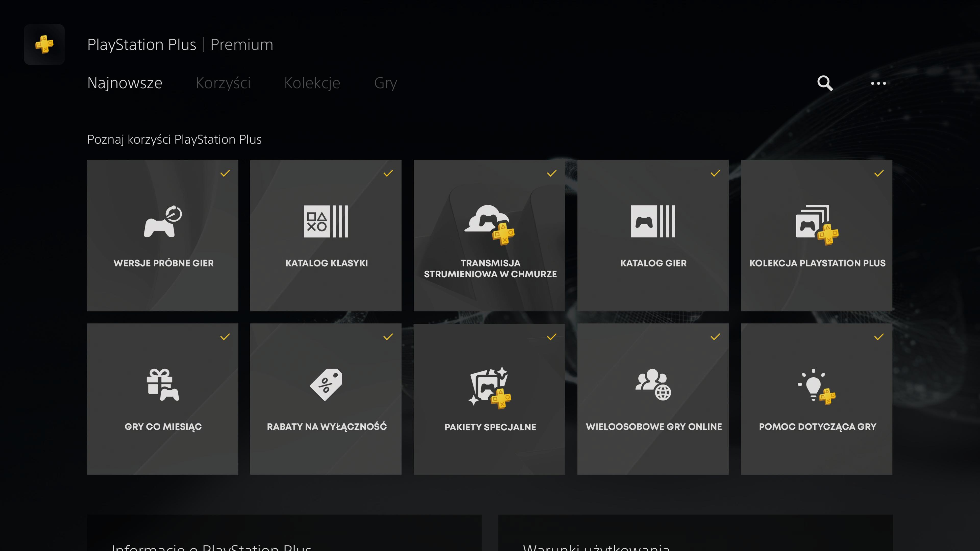Switch to the Gry tab
The width and height of the screenshot is (980, 551).
pos(385,83)
